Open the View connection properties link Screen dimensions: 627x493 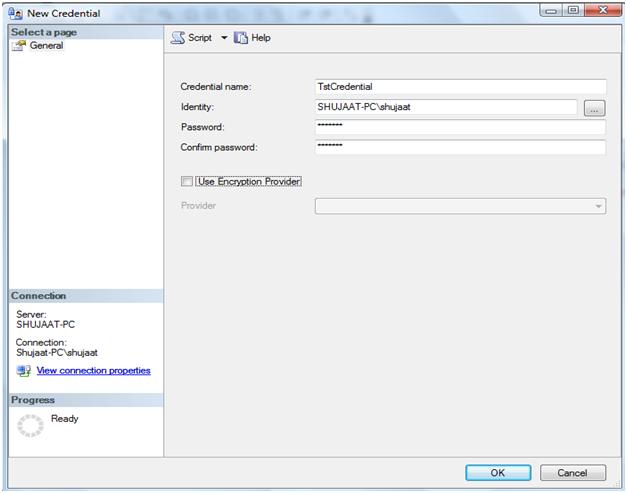coord(93,371)
